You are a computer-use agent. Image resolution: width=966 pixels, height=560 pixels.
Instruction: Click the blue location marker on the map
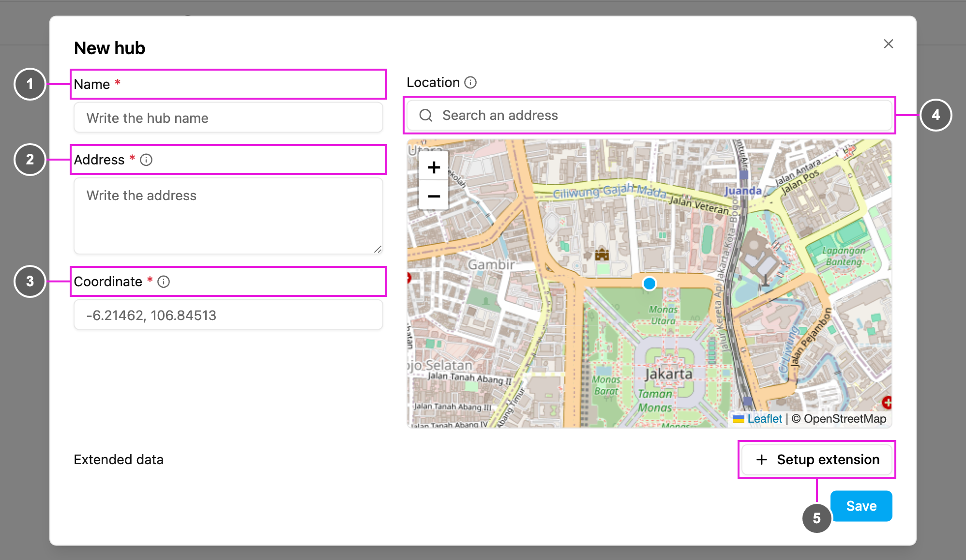(x=649, y=283)
